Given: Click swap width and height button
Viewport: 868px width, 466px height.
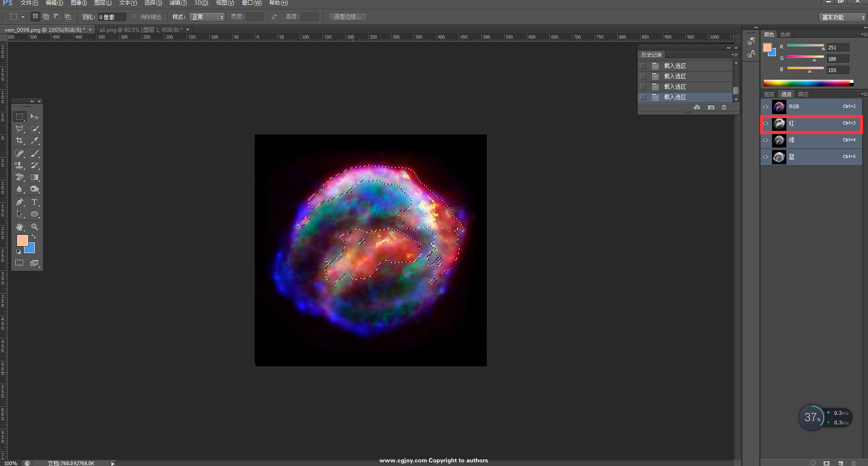Looking at the screenshot, I should pyautogui.click(x=274, y=17).
